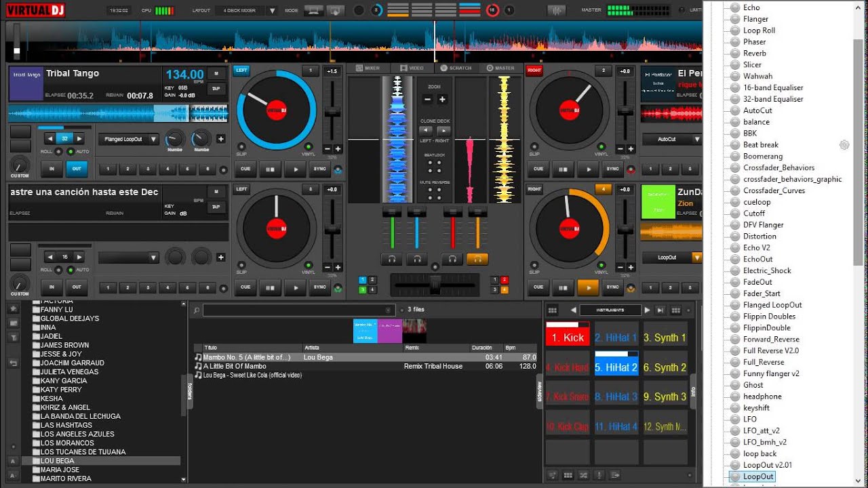Trigger the 5. HiHat 2 sampler pad
Viewport: 868px width, 488px height.
point(616,363)
